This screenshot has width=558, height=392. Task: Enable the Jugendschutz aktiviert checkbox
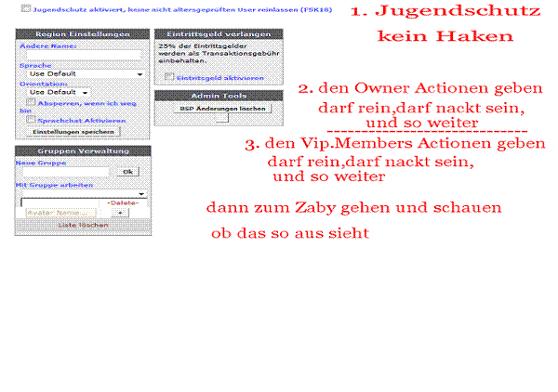tap(25, 9)
